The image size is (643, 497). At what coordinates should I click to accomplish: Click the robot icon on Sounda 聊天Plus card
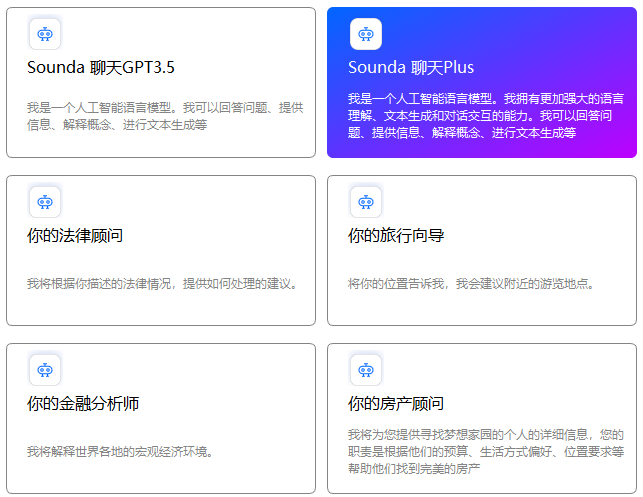[366, 34]
